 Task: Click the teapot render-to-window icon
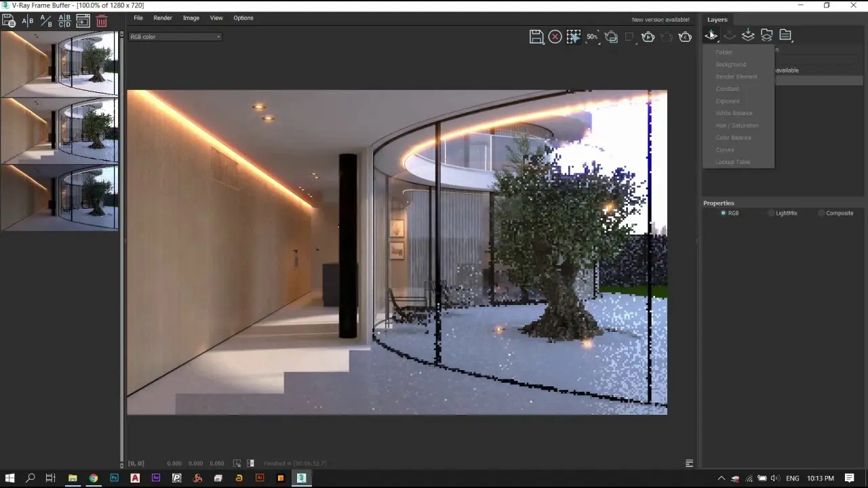click(611, 37)
